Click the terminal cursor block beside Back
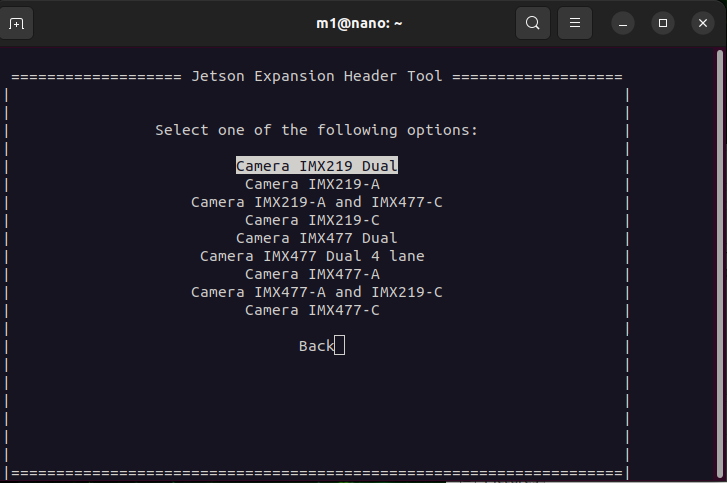This screenshot has height=483, width=727. tap(340, 346)
